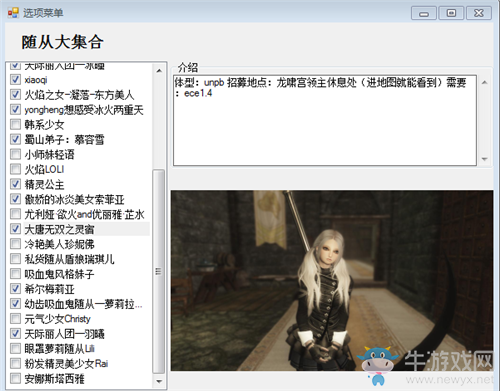Maximize the 选项菜单 window
The image size is (500, 391).
tap(451, 13)
